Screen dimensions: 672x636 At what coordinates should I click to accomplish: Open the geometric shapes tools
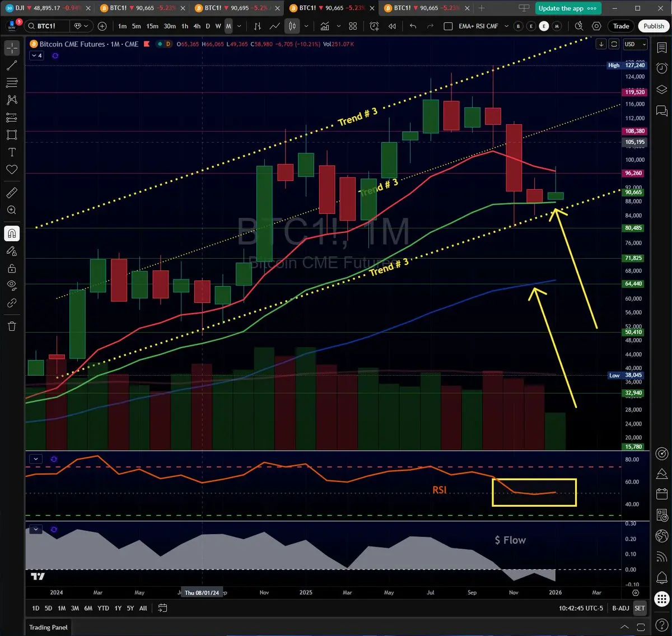tap(12, 135)
